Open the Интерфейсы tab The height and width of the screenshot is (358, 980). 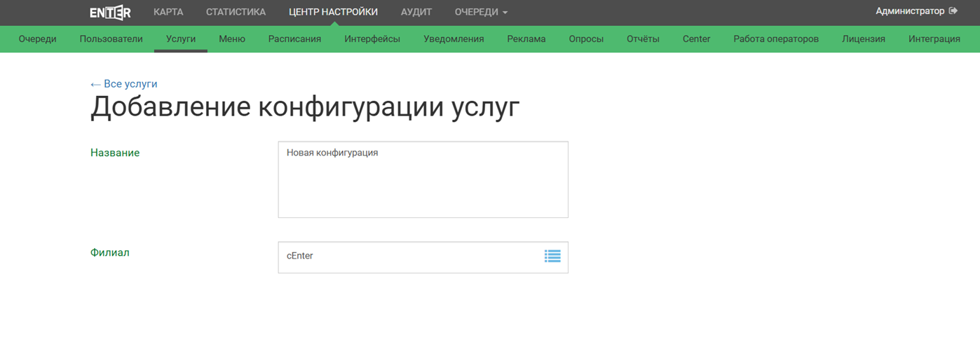point(372,39)
